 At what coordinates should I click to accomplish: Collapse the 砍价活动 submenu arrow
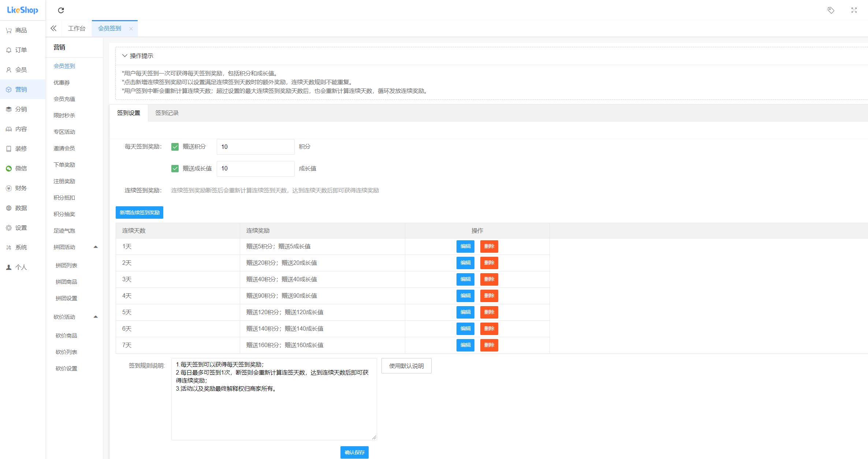(96, 317)
